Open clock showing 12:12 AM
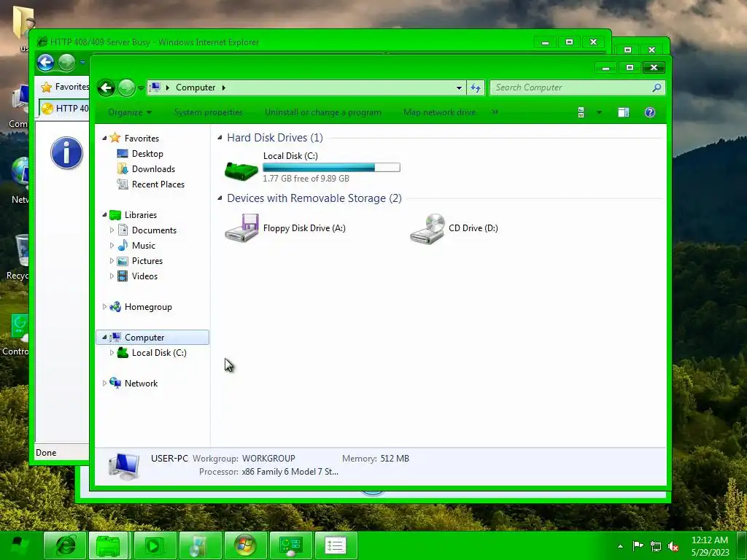This screenshot has width=747, height=560. coord(710,546)
